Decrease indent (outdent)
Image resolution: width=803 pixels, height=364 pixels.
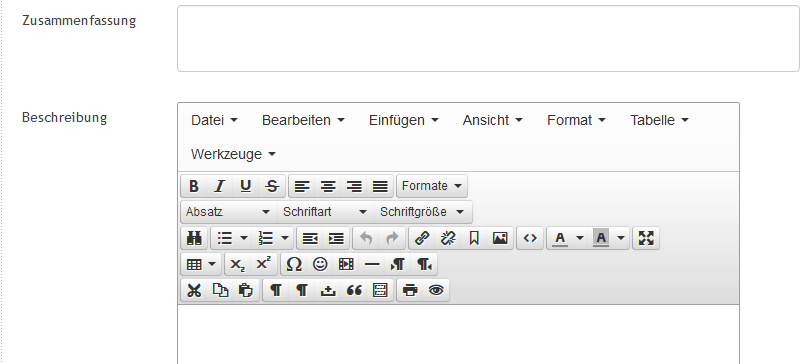[310, 238]
